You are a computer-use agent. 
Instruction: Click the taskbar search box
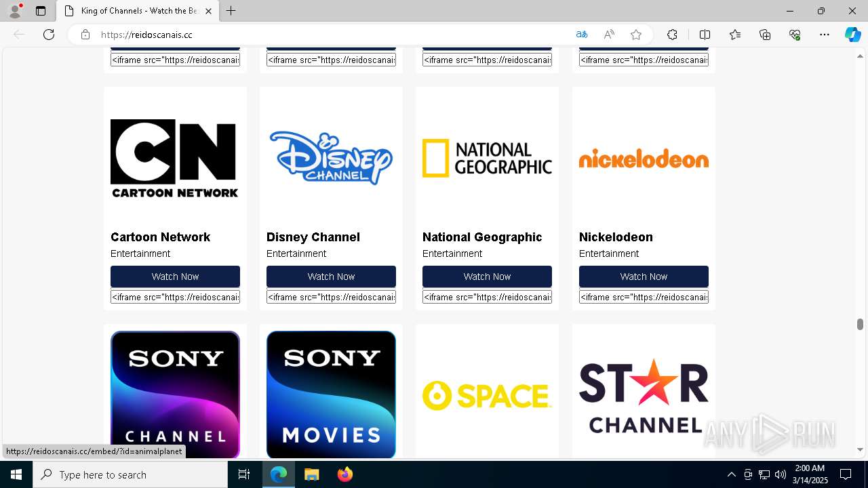pos(130,474)
